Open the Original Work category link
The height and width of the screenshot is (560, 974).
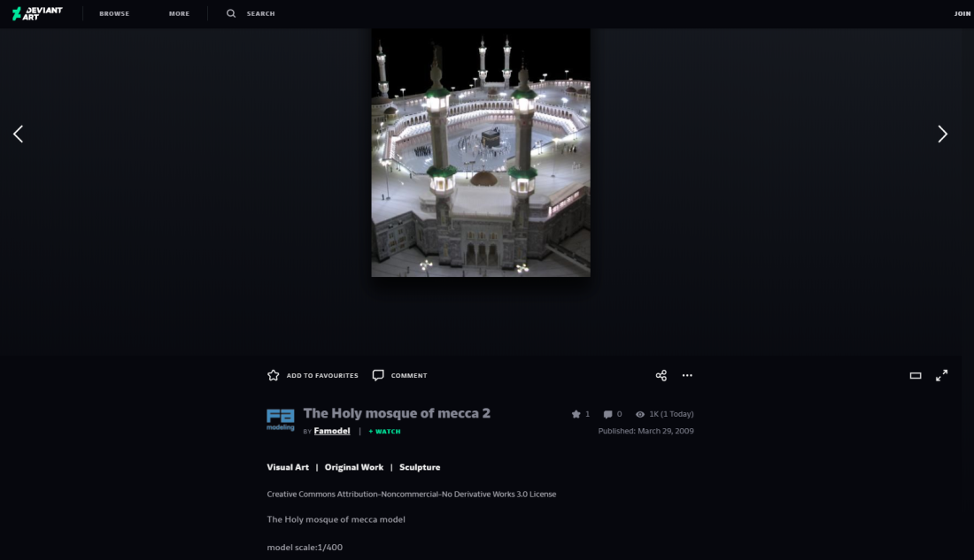pyautogui.click(x=354, y=467)
